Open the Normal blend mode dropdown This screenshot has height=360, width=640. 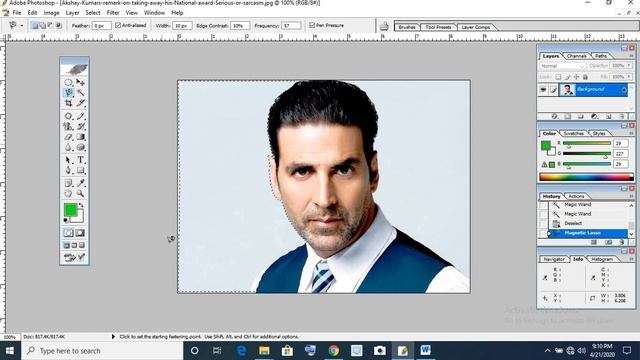(x=562, y=66)
